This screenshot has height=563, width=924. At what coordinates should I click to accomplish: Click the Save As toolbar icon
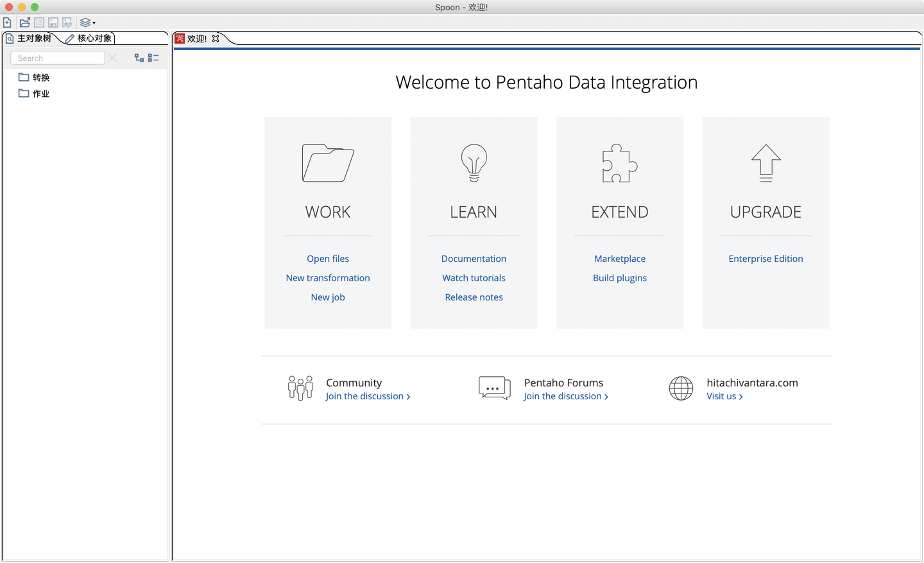click(67, 22)
